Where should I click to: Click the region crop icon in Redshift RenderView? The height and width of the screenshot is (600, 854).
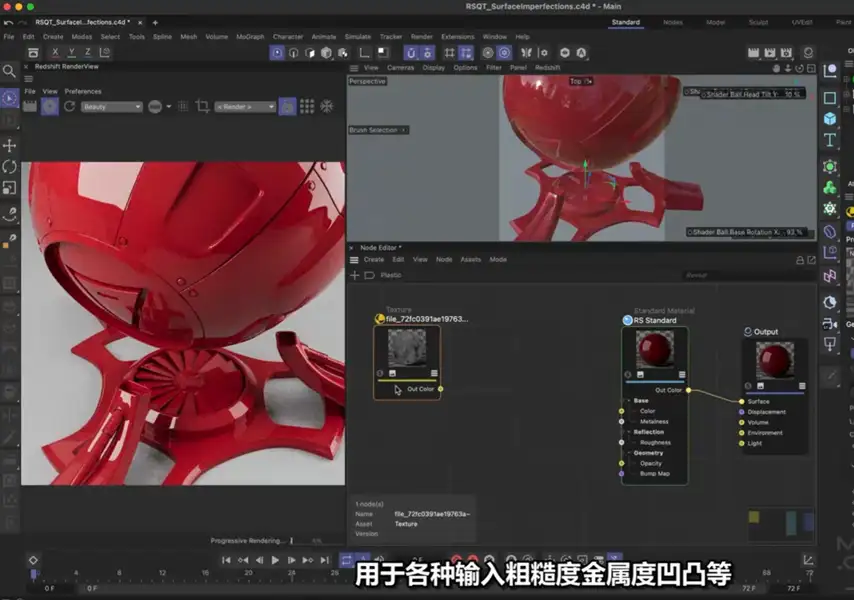tap(204, 103)
